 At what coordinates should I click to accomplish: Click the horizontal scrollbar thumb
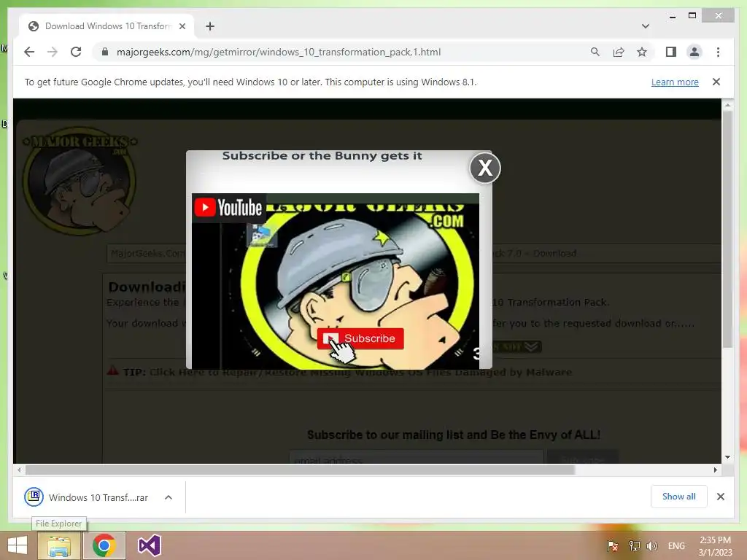300,470
